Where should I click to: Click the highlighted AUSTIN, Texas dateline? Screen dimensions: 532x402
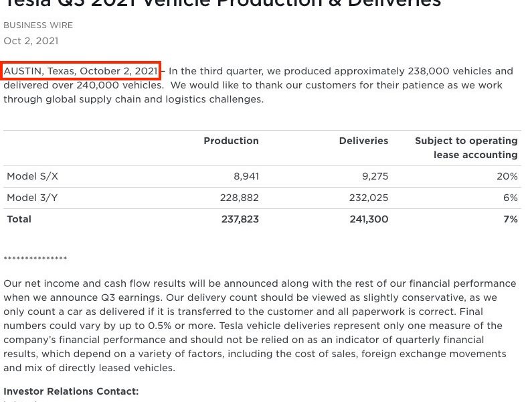pos(80,71)
